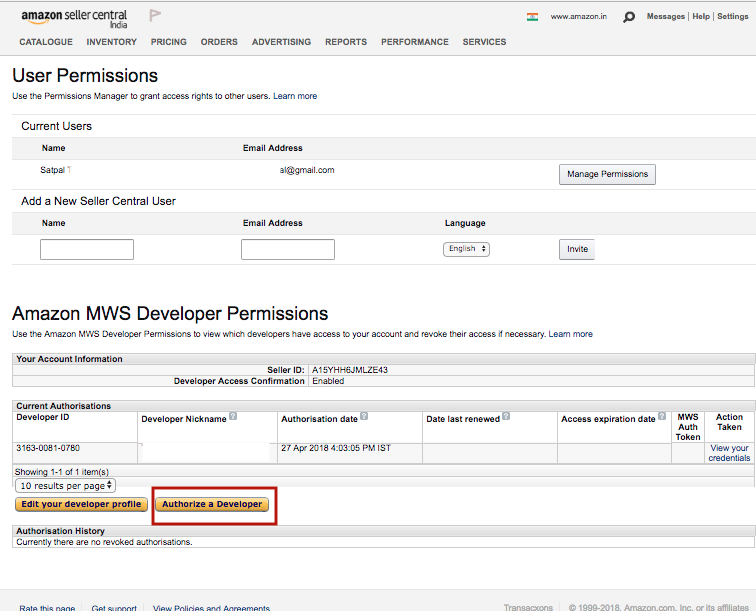Click Edit your developer profile button
This screenshot has height=611, width=756.
[81, 504]
